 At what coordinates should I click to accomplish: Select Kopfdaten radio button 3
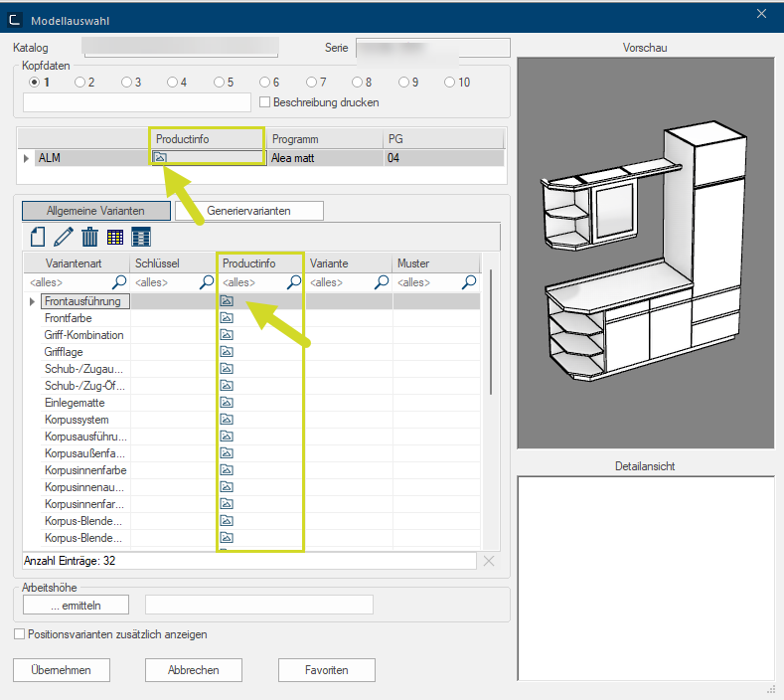(126, 83)
